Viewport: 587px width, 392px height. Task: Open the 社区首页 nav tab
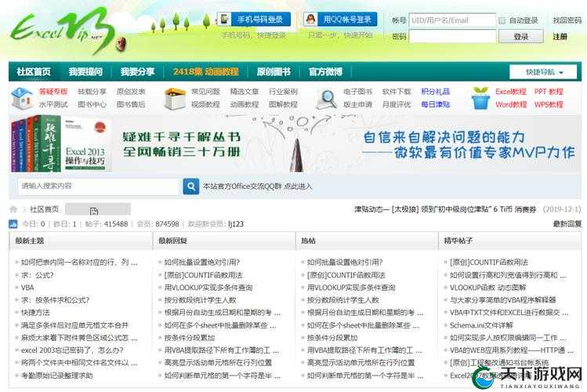[34, 71]
